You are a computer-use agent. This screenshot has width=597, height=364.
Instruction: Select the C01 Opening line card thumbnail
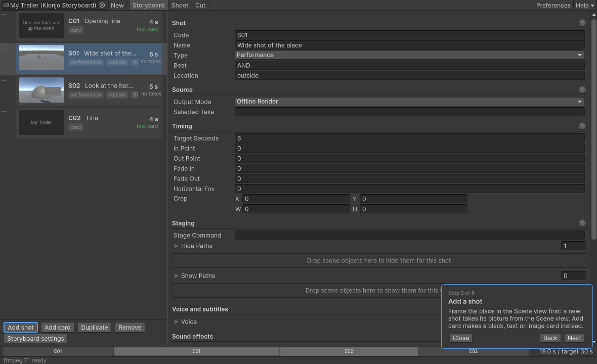[x=41, y=25]
